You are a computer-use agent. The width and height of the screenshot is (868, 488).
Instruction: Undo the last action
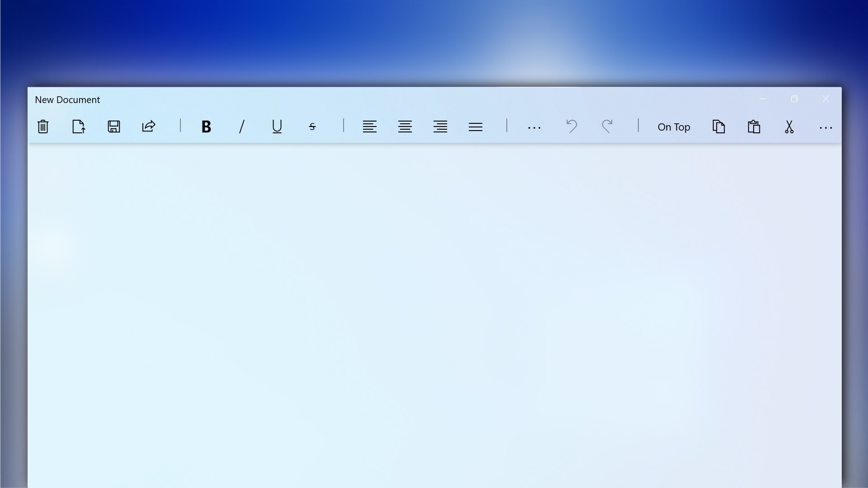click(571, 127)
